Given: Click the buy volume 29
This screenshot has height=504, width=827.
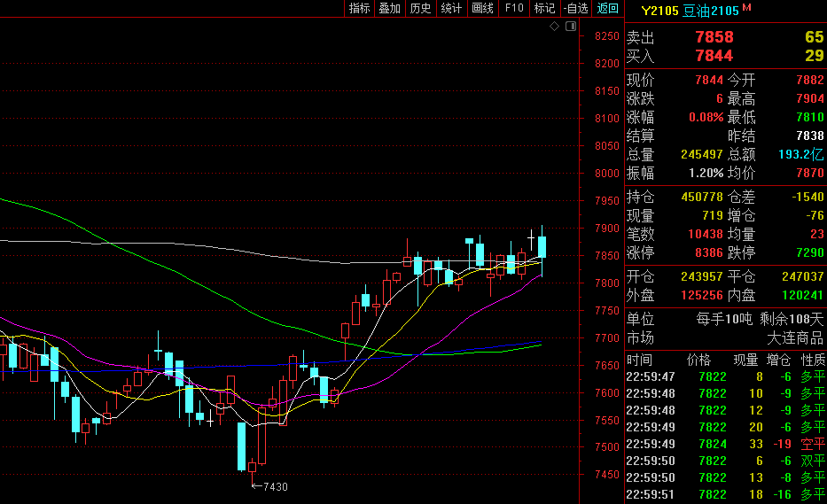Looking at the screenshot, I should [815, 55].
